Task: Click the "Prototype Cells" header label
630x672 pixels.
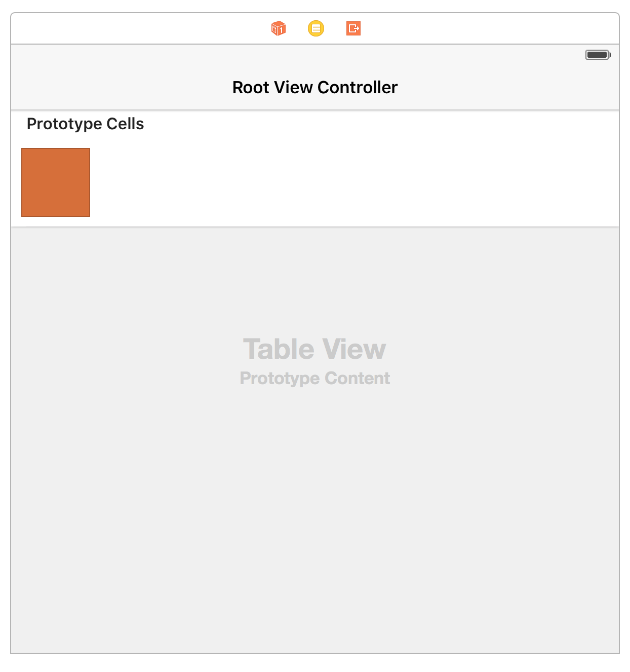Action: 85,124
